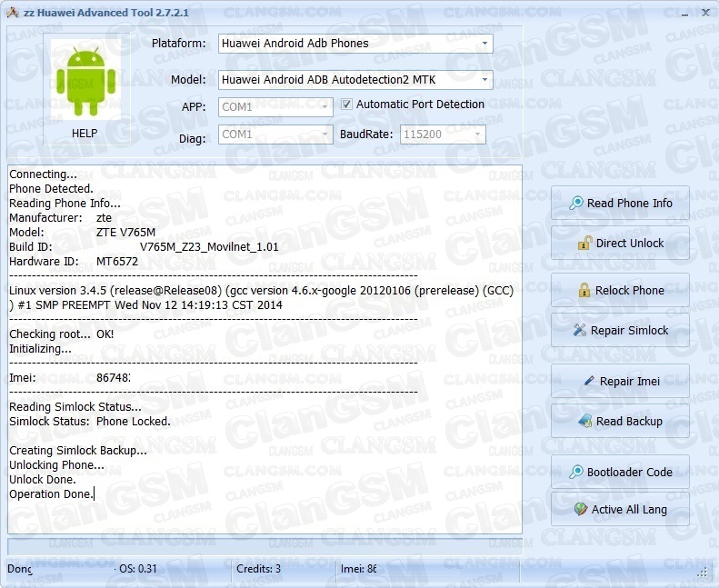Click the resize grip in the status bar corner

click(x=702, y=572)
